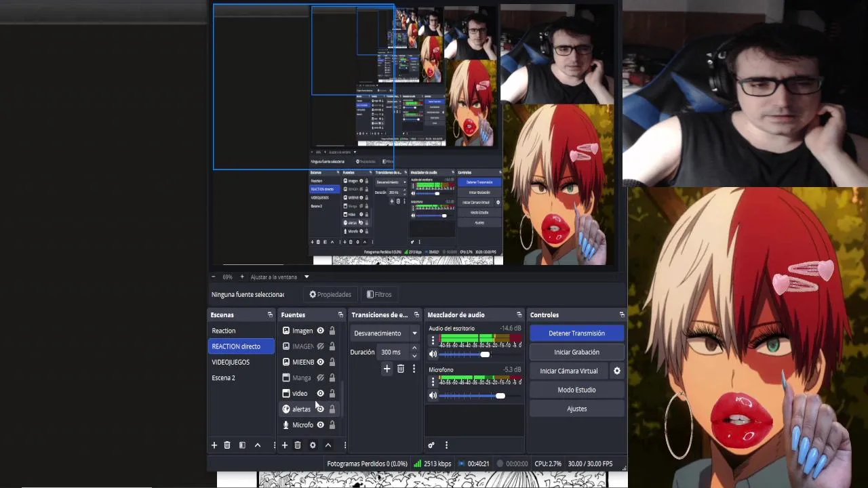Select the Reaction scene
This screenshot has height=488, width=868.
pyautogui.click(x=242, y=331)
